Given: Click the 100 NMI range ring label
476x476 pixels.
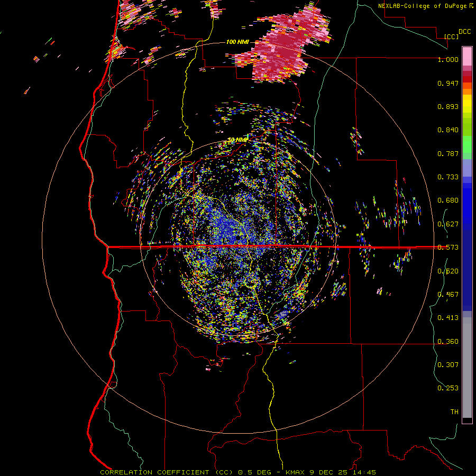Looking at the screenshot, I should click(x=237, y=42).
